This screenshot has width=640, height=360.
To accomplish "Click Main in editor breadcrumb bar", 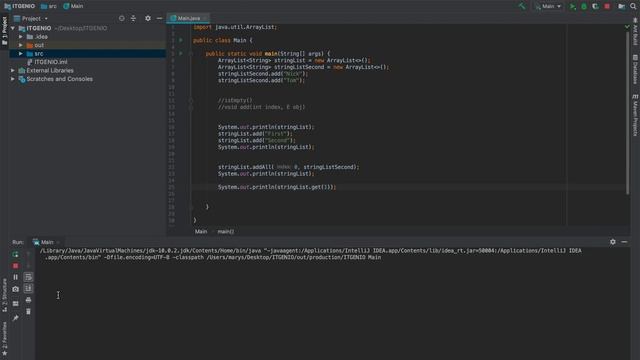I will click(x=201, y=231).
